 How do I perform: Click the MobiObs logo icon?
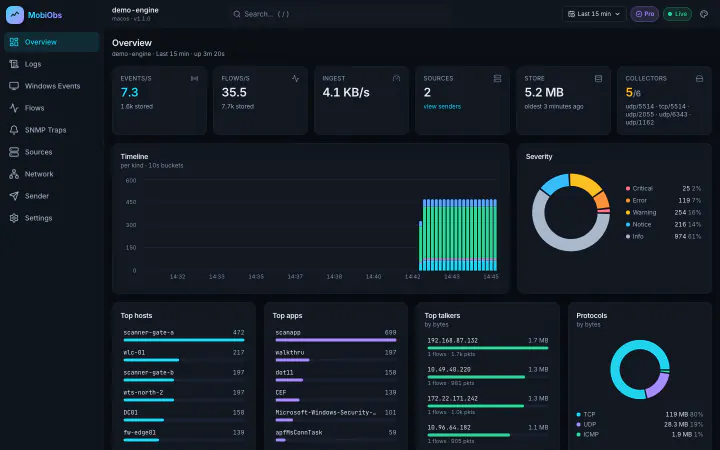[15, 15]
